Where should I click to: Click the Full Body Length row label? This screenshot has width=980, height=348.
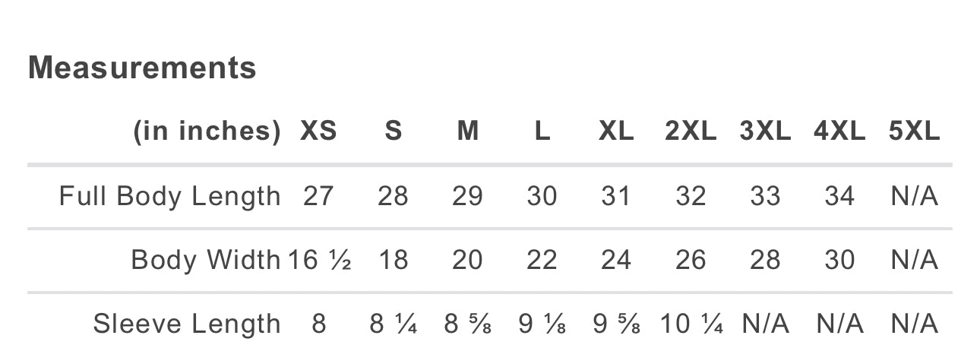coord(170,197)
